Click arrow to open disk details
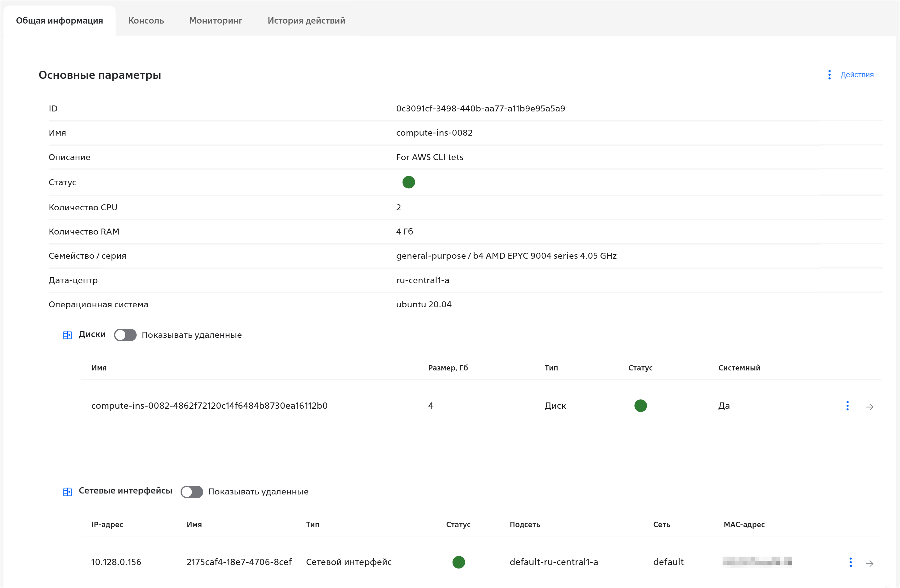The image size is (900, 588). 869,407
